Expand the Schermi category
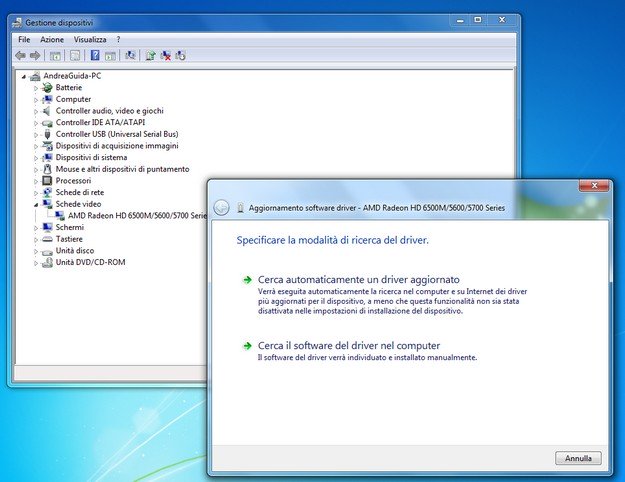Screen dimensions: 625x482 click(36, 228)
